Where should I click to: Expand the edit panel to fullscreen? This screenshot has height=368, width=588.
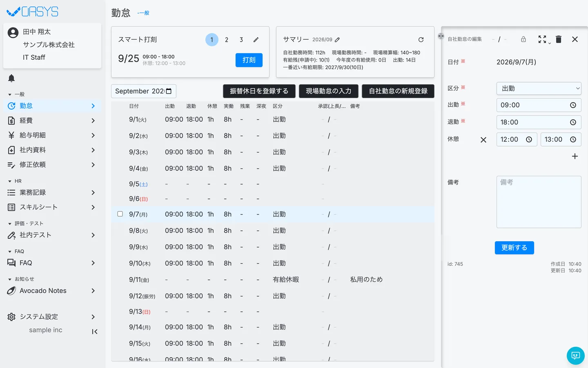pyautogui.click(x=542, y=39)
